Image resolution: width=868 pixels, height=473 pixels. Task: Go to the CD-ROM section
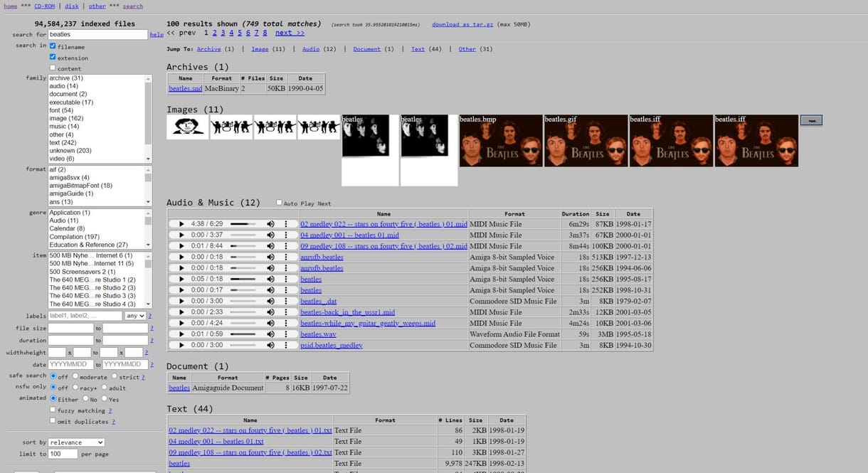coord(44,6)
